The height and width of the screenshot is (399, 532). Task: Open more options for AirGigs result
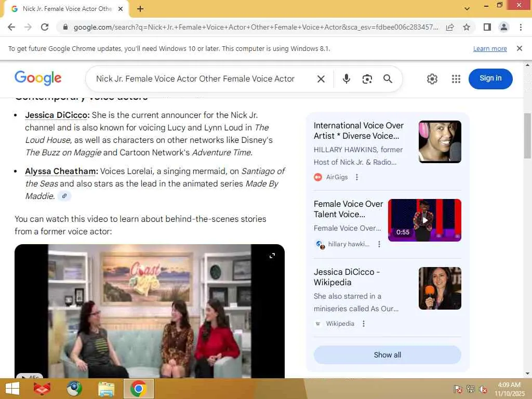click(356, 177)
